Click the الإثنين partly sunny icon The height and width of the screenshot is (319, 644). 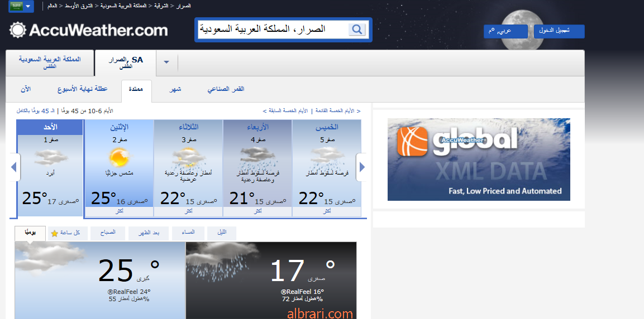click(119, 157)
